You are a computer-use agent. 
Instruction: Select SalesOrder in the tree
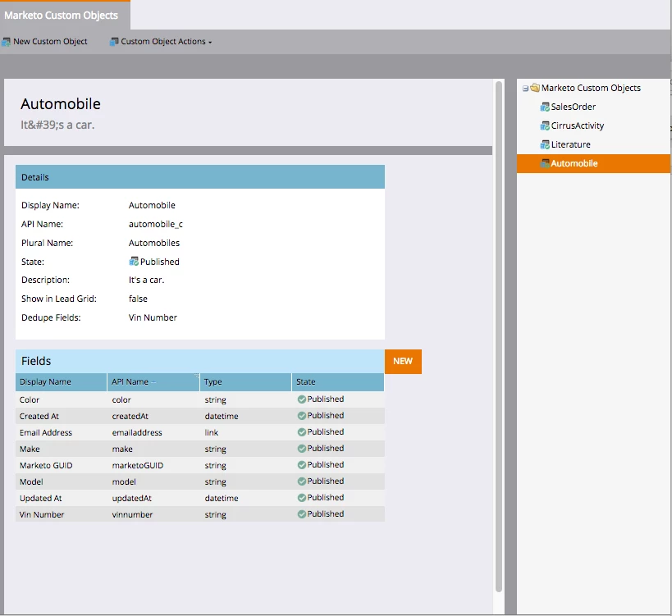573,107
